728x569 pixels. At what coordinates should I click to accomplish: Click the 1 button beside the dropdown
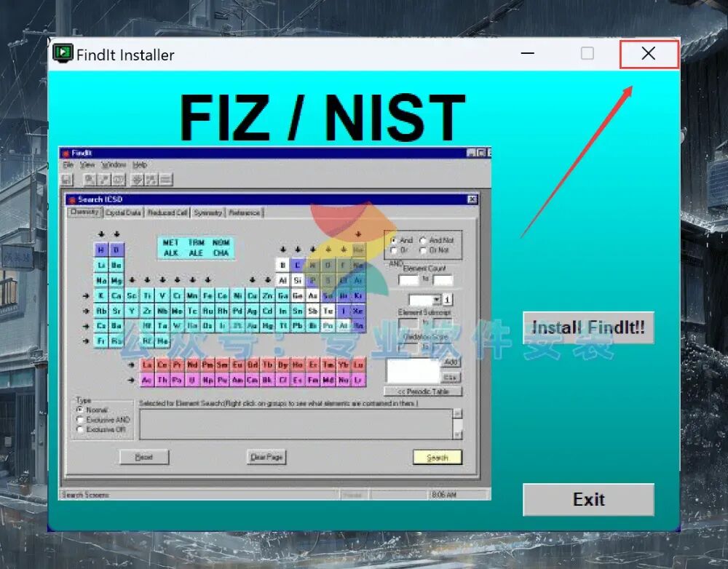(x=448, y=299)
